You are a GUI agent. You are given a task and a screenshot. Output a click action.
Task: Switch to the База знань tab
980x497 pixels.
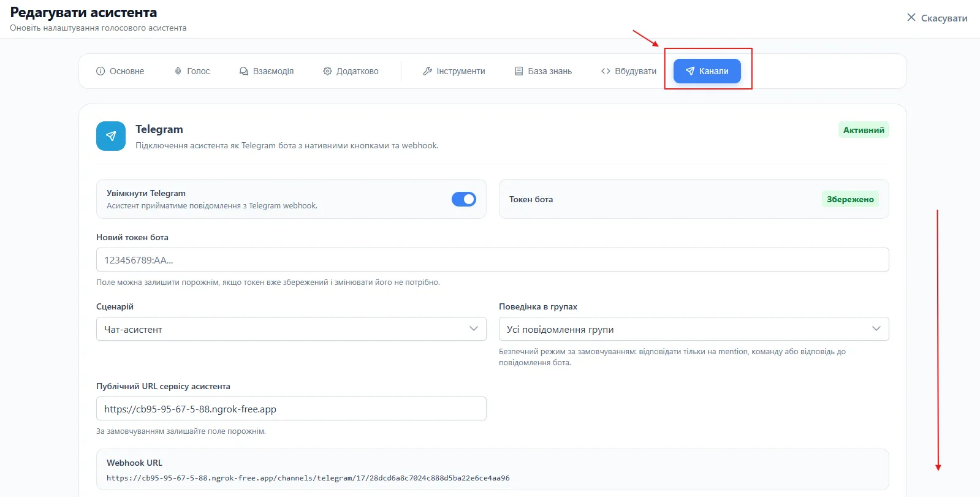pos(543,71)
